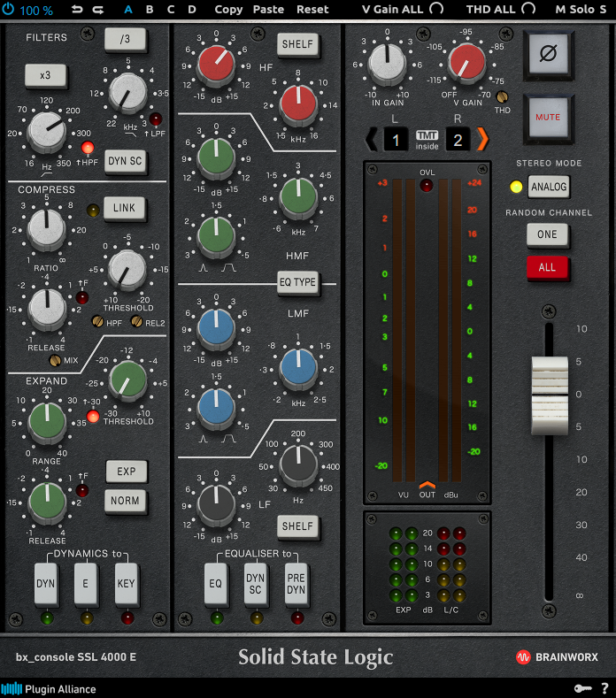The image size is (616, 698).
Task: Click the black LF frequency knob
Action: pyautogui.click(x=298, y=464)
